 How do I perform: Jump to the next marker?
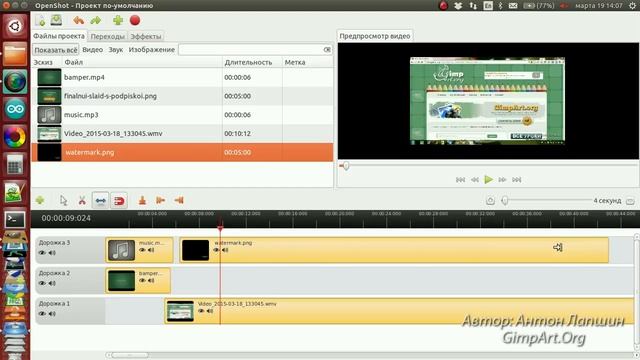[179, 200]
